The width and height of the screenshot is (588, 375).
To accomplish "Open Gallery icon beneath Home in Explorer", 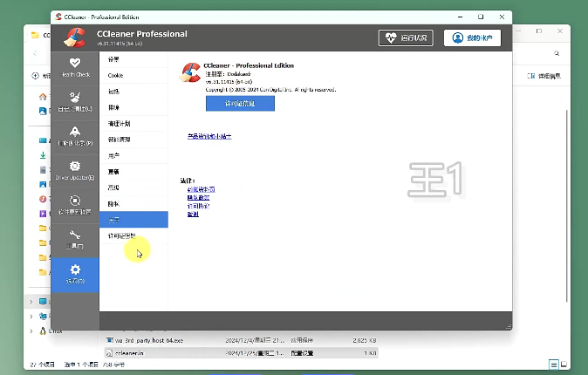I will click(43, 111).
